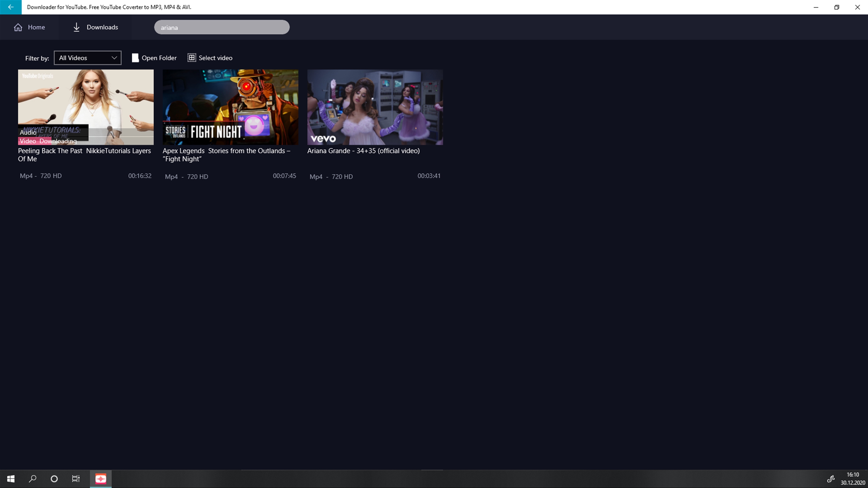This screenshot has height=488, width=868.
Task: Click the Home house icon
Action: point(18,27)
